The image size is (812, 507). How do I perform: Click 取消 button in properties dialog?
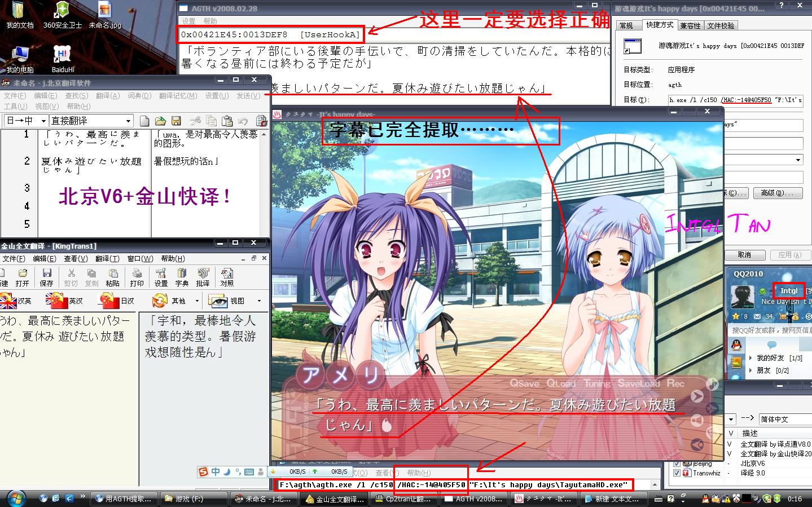coord(744,255)
